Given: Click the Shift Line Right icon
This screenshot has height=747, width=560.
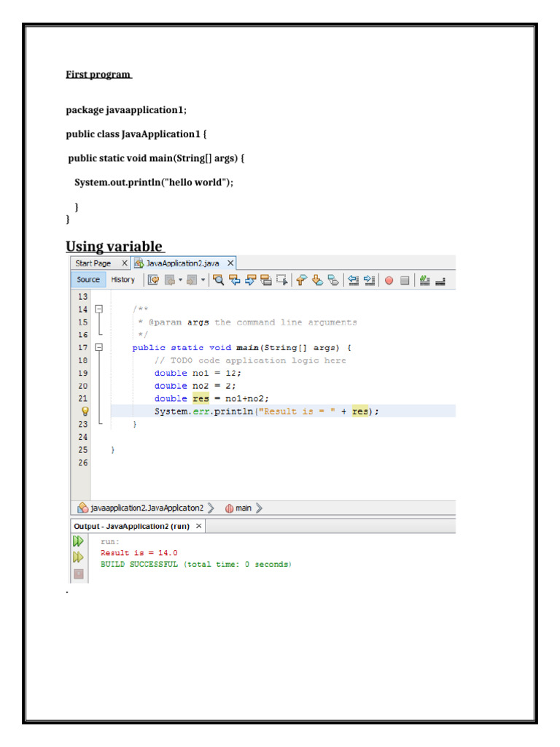Looking at the screenshot, I should click(x=370, y=280).
